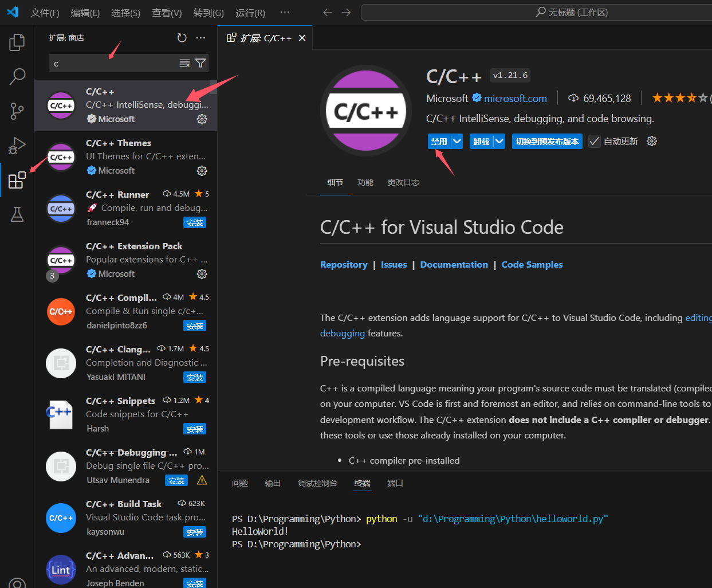
Task: Open the 查看(V) menu
Action: click(167, 13)
